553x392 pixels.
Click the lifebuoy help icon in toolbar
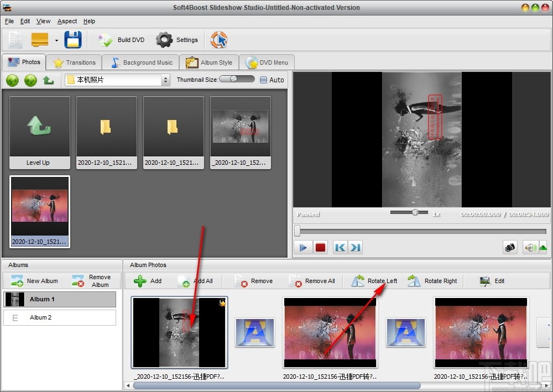pos(219,40)
